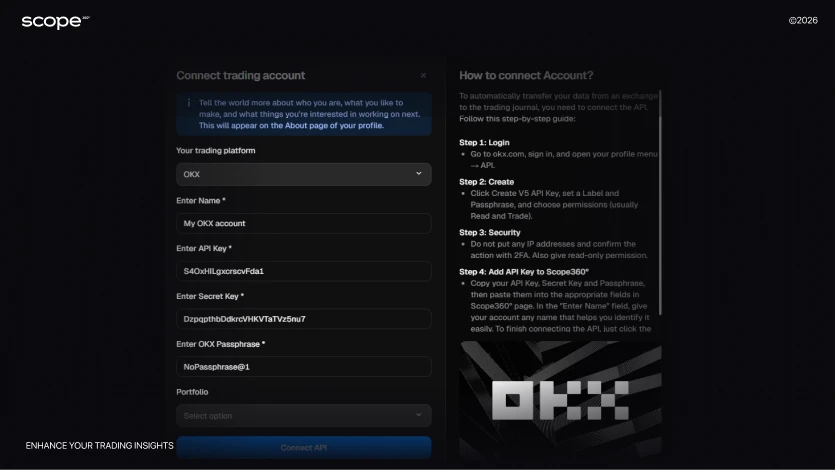This screenshot has width=835, height=470.
Task: Close the Connect trading account dialog
Action: coord(423,76)
